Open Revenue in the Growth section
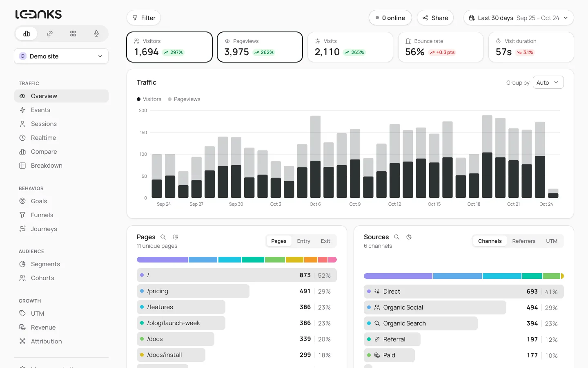This screenshot has height=368, width=588. coord(61,328)
